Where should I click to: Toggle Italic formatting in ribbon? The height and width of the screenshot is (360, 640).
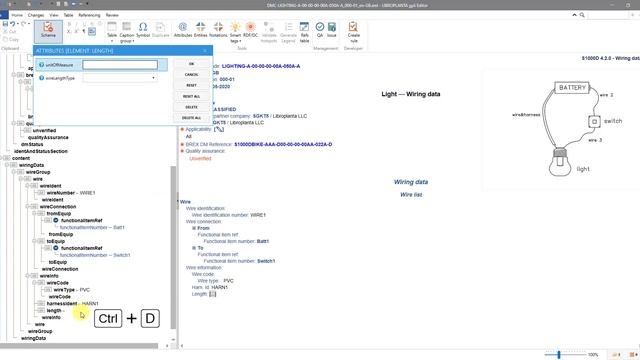(77, 24)
